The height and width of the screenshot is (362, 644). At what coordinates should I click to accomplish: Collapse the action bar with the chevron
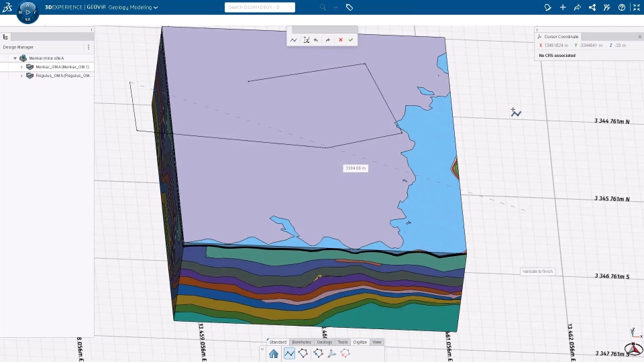pyautogui.click(x=262, y=349)
